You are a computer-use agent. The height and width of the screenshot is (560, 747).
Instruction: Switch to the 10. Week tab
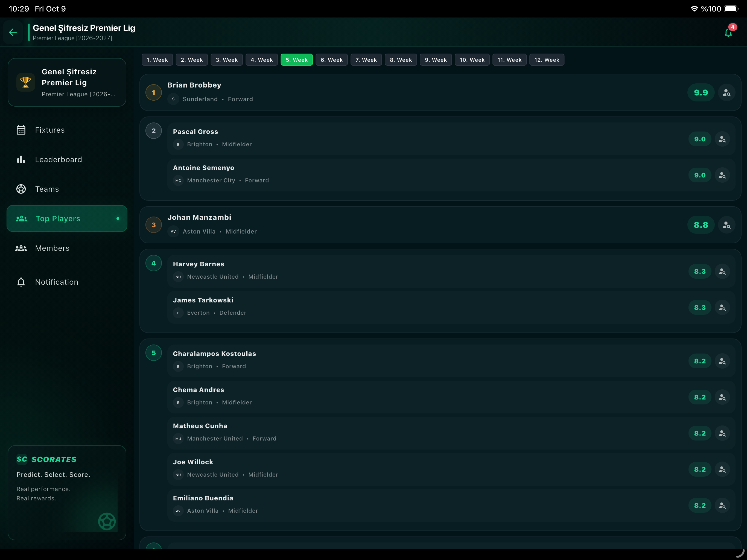pyautogui.click(x=472, y=60)
